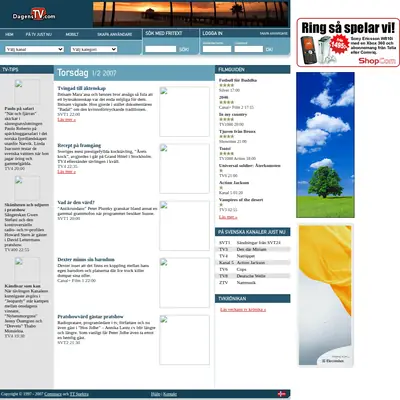Open the HEM menu item
Screen dimensions: 400x400
click(x=9, y=34)
